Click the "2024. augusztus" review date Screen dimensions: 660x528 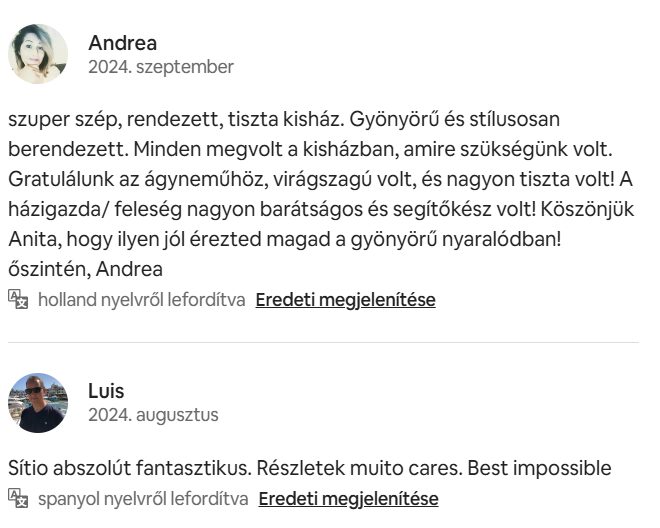tap(153, 414)
